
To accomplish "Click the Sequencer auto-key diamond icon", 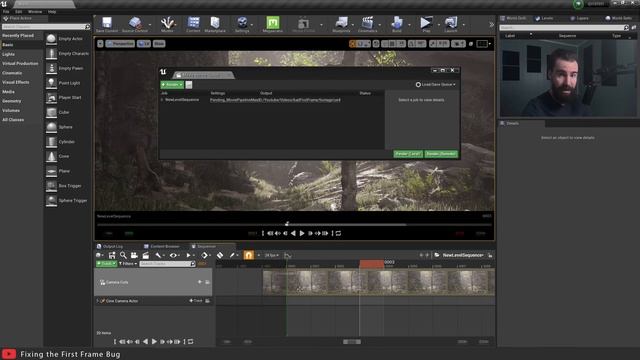I will [220, 255].
